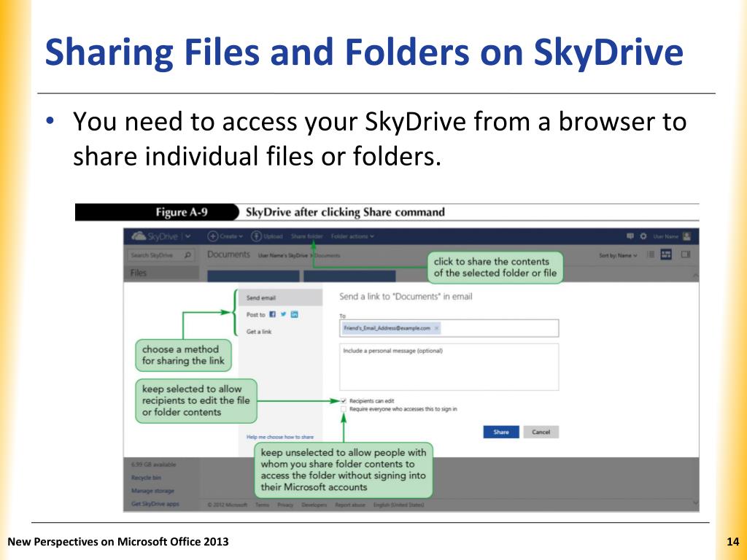Click the Get SkyDrive apps link
The image size is (747, 560).
click(155, 504)
